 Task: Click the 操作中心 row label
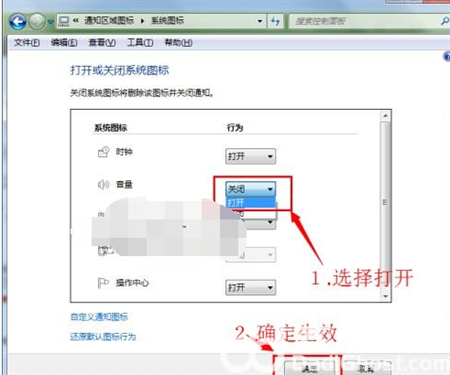point(132,283)
